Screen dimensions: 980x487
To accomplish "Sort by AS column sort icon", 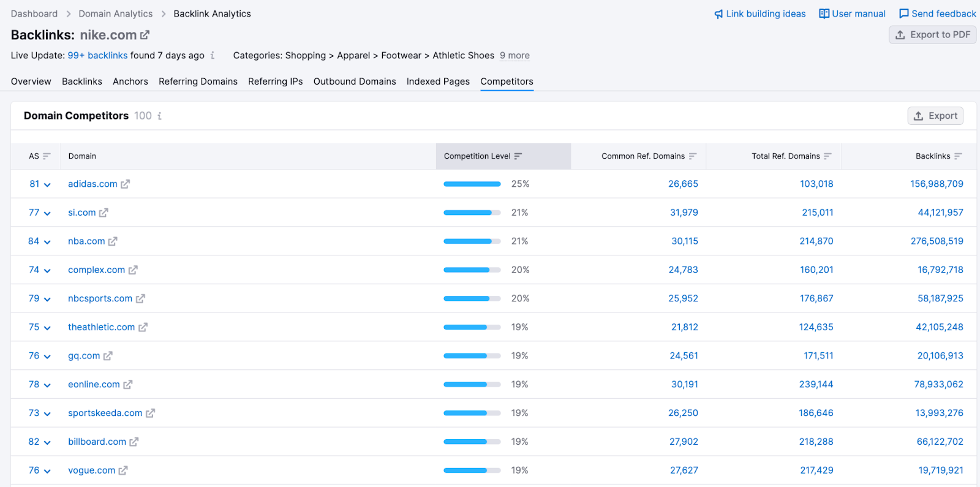I will pyautogui.click(x=47, y=156).
